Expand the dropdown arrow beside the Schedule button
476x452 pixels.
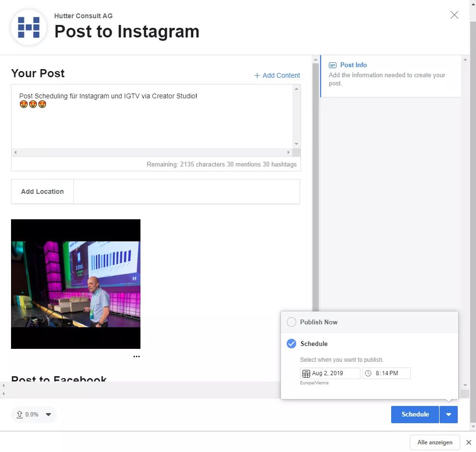point(449,414)
